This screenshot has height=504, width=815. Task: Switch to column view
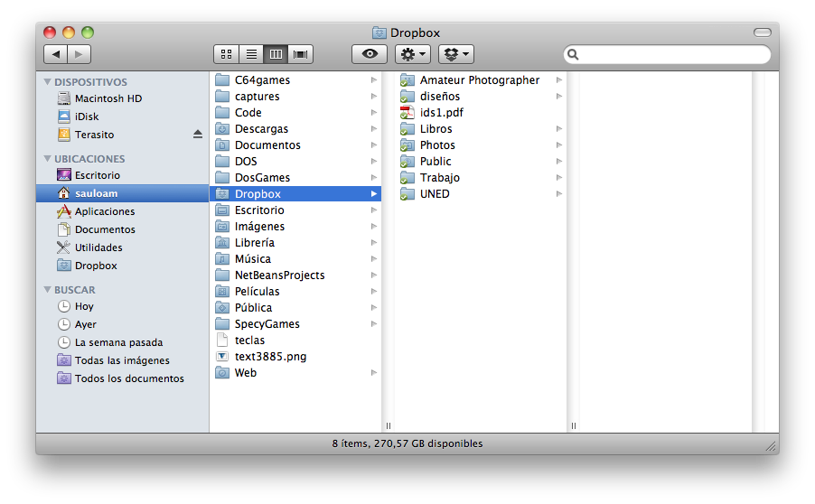click(276, 54)
